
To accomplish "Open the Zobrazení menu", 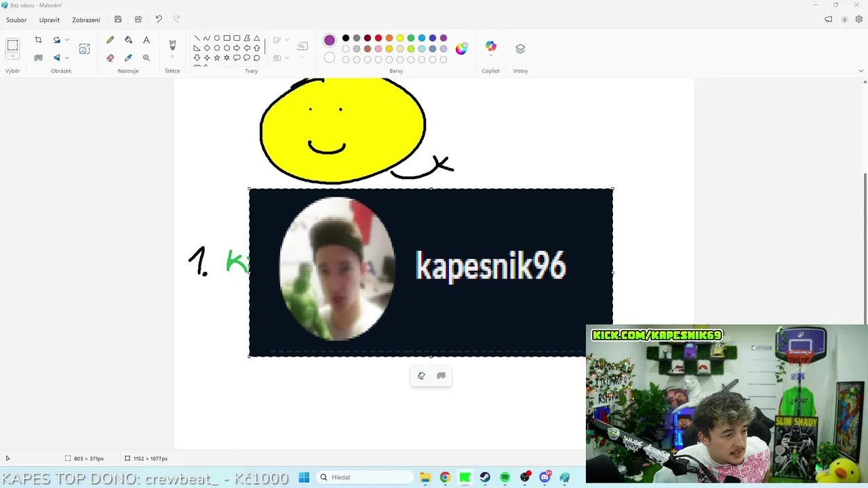I will coord(86,20).
